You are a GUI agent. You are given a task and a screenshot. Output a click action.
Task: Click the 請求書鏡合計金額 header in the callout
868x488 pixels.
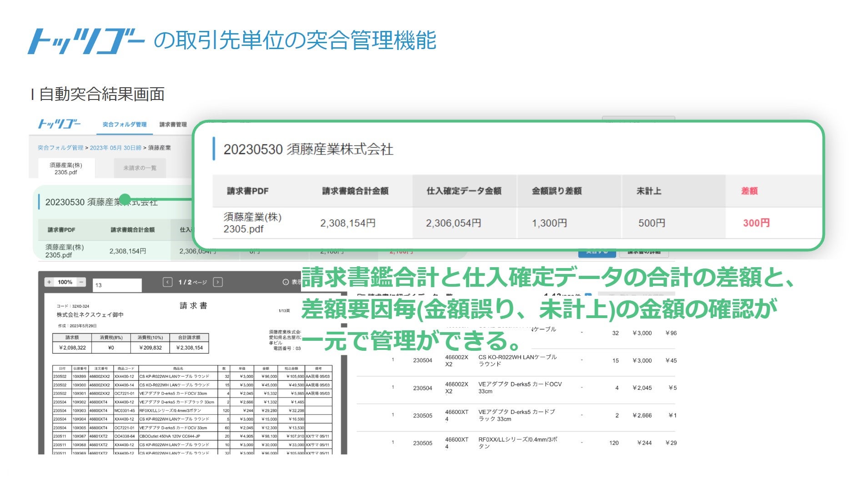point(355,191)
